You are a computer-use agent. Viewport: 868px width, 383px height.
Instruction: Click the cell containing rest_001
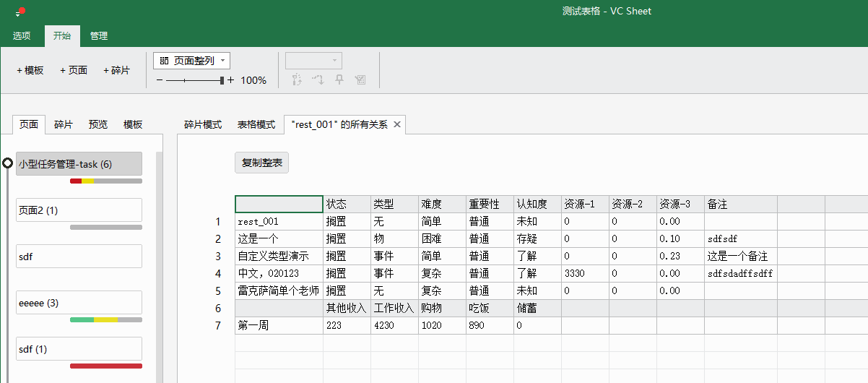pos(279,222)
